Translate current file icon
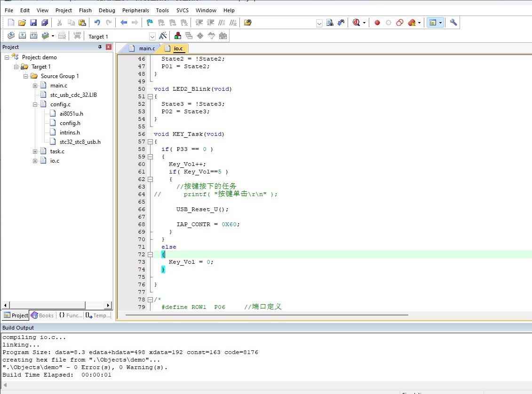Screen dimensions: 532x394 11,36
